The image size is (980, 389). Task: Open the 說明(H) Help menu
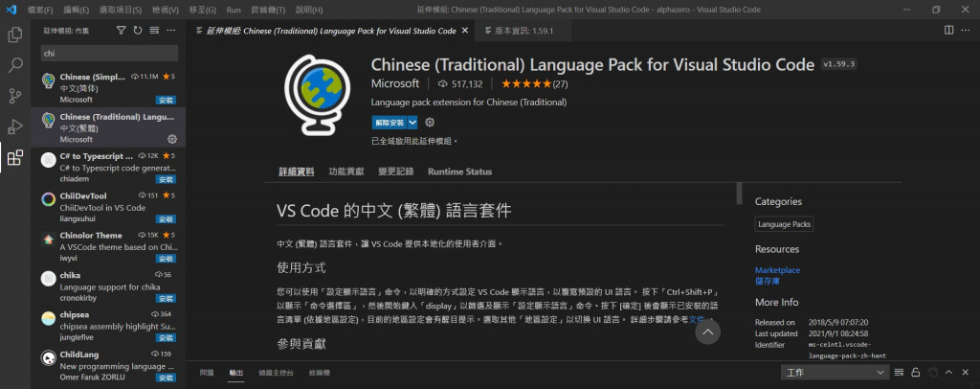tap(309, 10)
